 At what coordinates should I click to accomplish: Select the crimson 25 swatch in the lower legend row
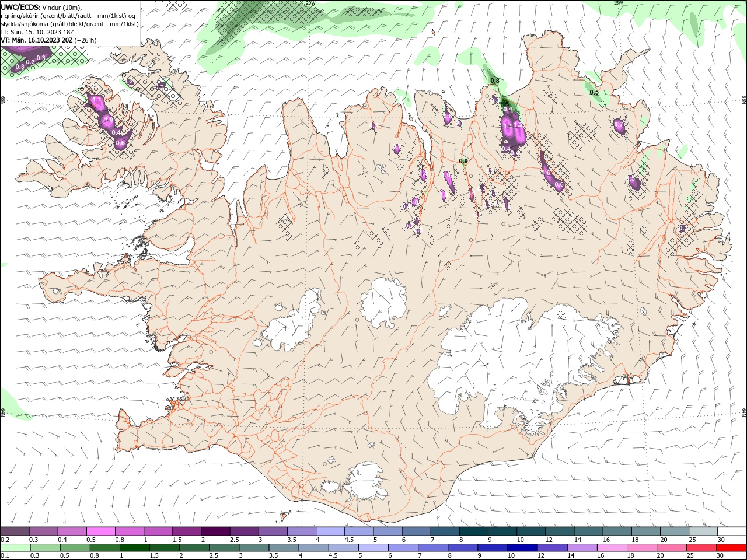[x=701, y=548]
